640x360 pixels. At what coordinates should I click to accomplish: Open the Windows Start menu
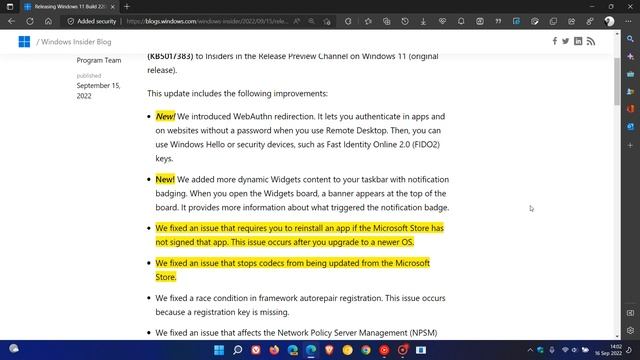(x=219, y=350)
